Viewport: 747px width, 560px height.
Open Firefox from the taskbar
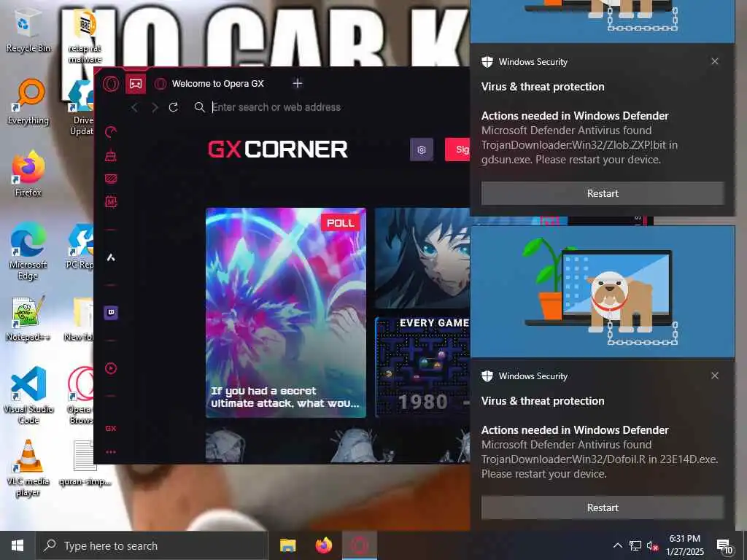coord(324,545)
